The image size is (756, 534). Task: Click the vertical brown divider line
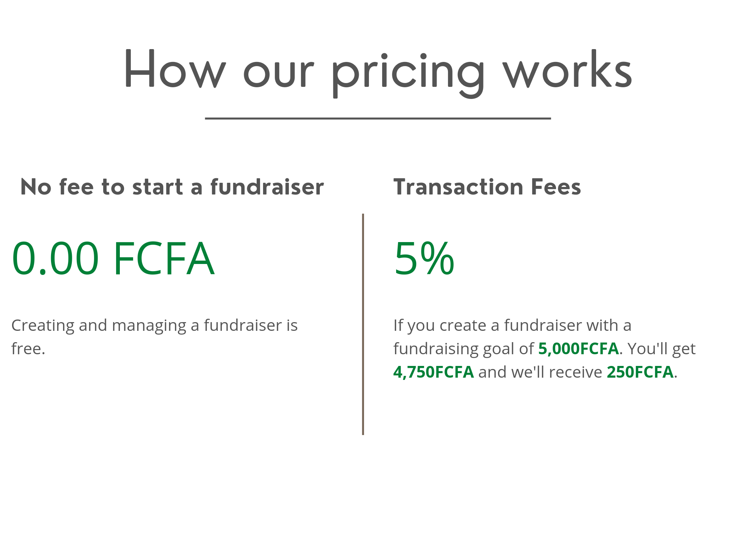tap(363, 324)
